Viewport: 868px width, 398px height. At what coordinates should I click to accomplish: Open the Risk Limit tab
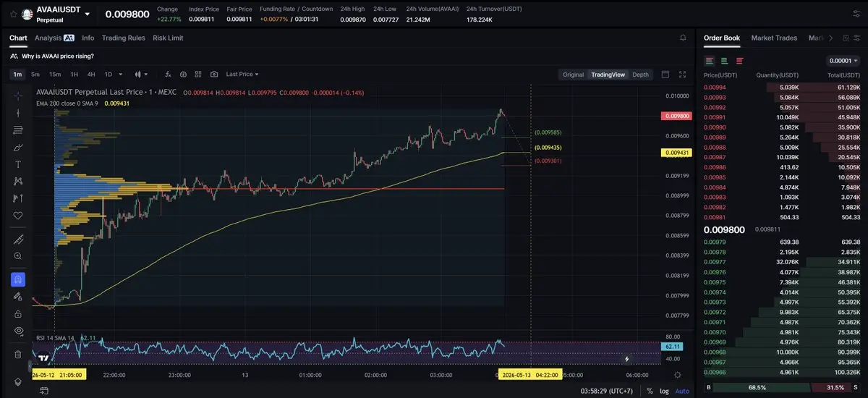pyautogui.click(x=168, y=38)
